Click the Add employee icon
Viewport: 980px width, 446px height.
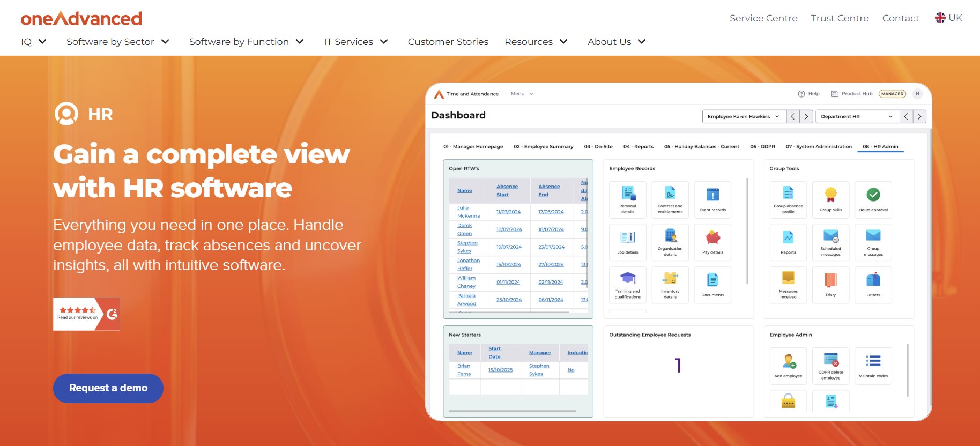point(788,366)
